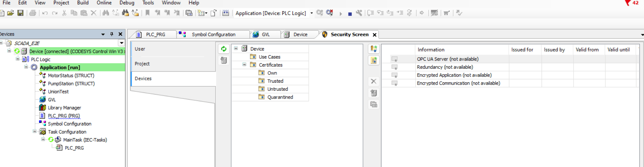This screenshot has height=167, width=644.
Task: Select Library Manager in device tree
Action: (x=64, y=108)
